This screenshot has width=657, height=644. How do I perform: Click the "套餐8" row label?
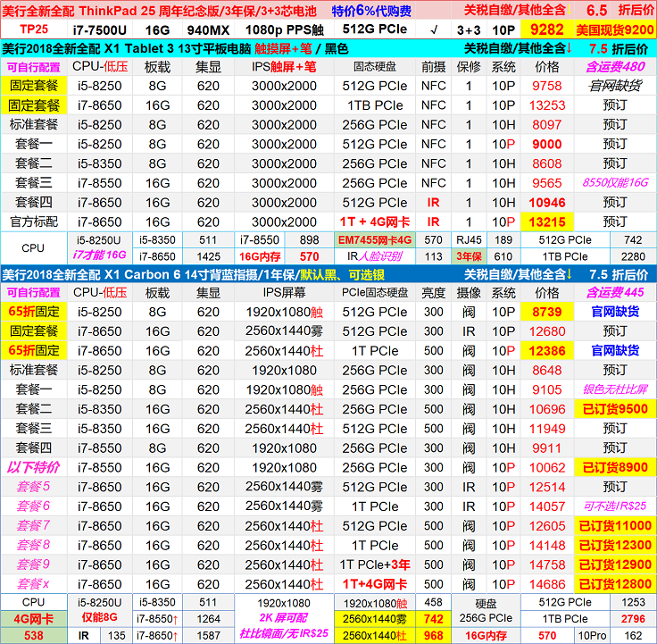pos(34,545)
